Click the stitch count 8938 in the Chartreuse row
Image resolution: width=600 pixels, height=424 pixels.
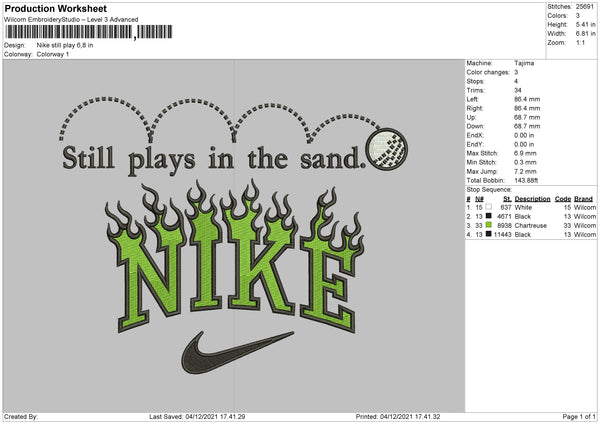504,225
